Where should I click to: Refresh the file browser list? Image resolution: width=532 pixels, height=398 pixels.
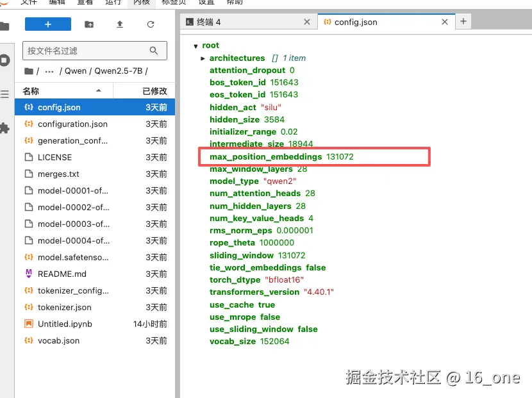pyautogui.click(x=151, y=24)
